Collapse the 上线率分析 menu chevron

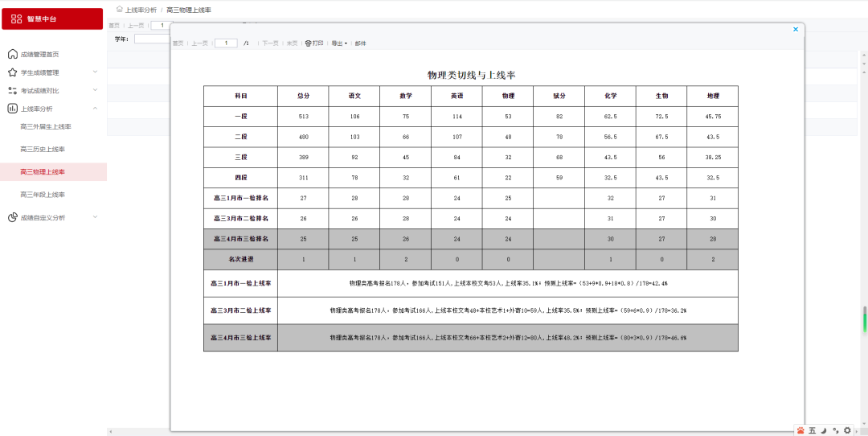coord(95,109)
